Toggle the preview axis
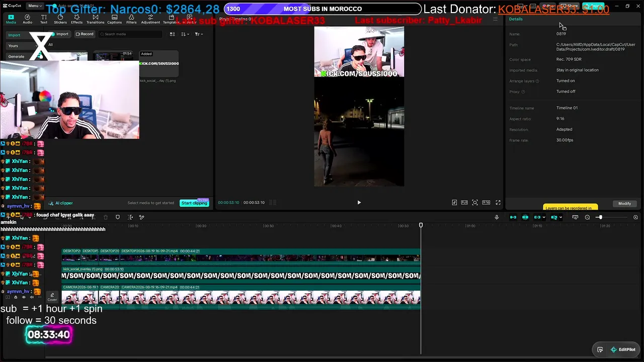The height and width of the screenshot is (362, 644). [554, 217]
